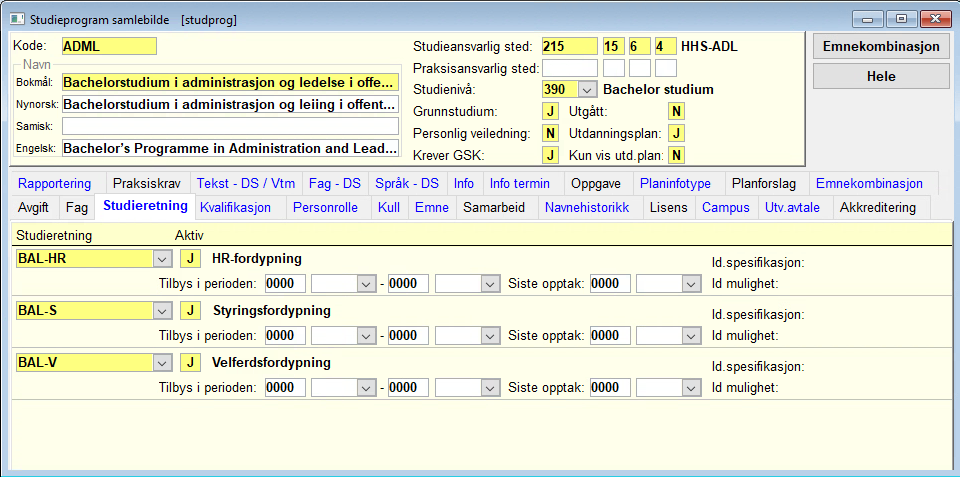The width and height of the screenshot is (960, 477).
Task: Click the Studieprogram samlebilde window icon
Action: [x=18, y=19]
